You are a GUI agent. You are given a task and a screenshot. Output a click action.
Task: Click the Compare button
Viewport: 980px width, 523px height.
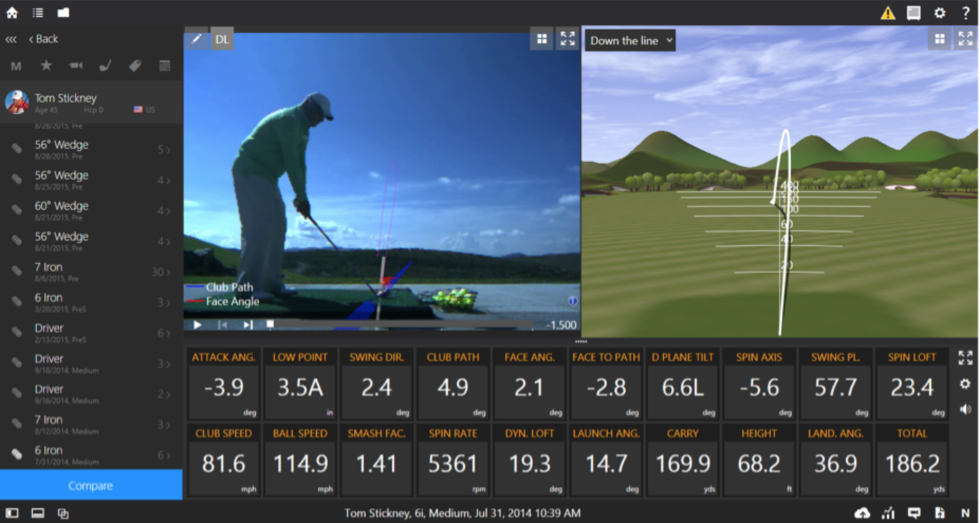[91, 485]
